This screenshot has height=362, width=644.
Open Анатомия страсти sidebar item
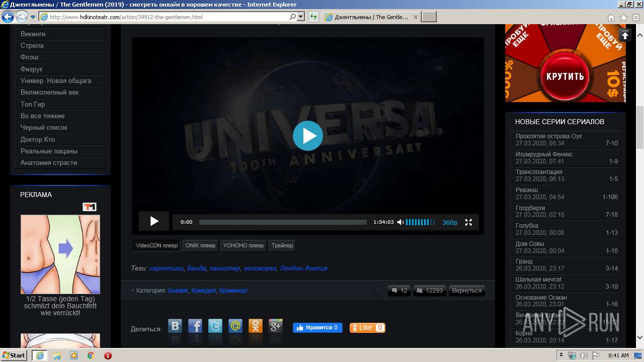tap(60, 163)
